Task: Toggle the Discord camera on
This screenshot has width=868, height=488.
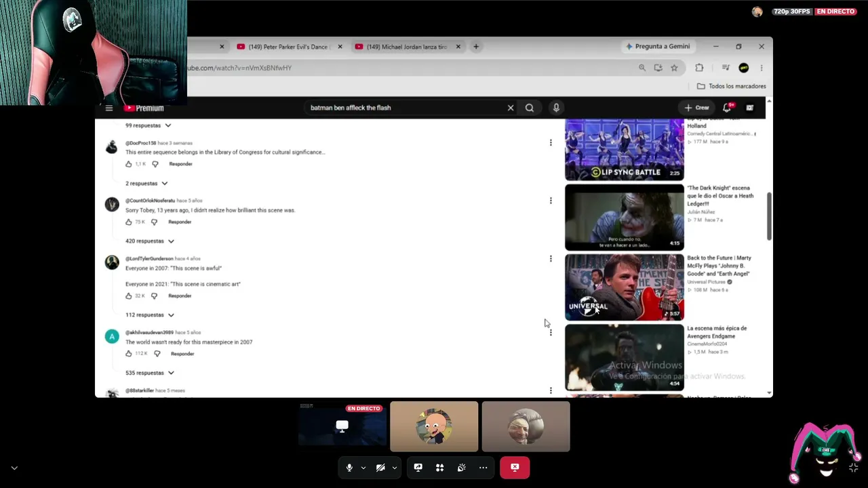Action: pos(380,468)
